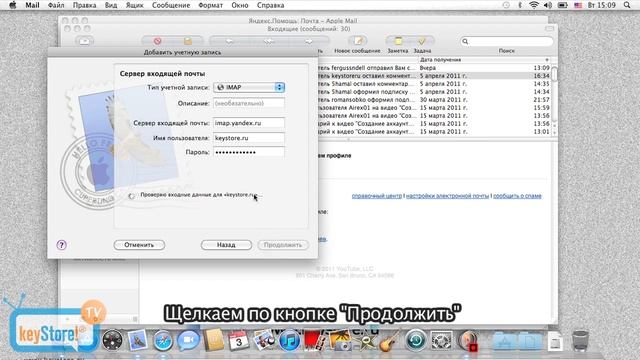Click Spotlight magnifier in menu bar
The height and width of the screenshot is (360, 640).
627,5
